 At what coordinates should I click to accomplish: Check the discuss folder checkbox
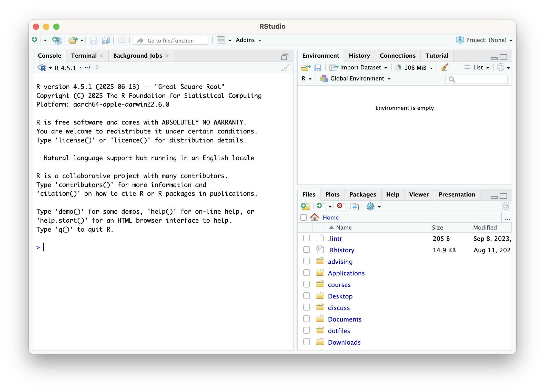tap(306, 307)
